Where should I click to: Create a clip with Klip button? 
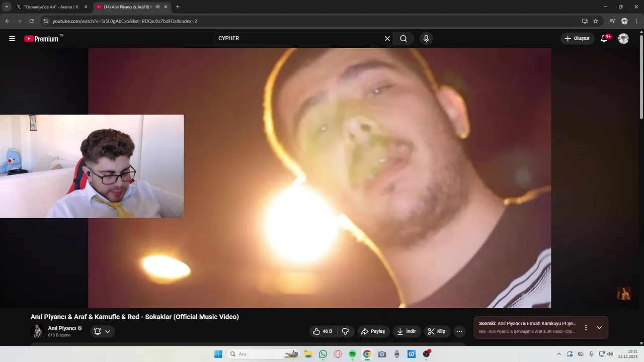click(x=437, y=331)
